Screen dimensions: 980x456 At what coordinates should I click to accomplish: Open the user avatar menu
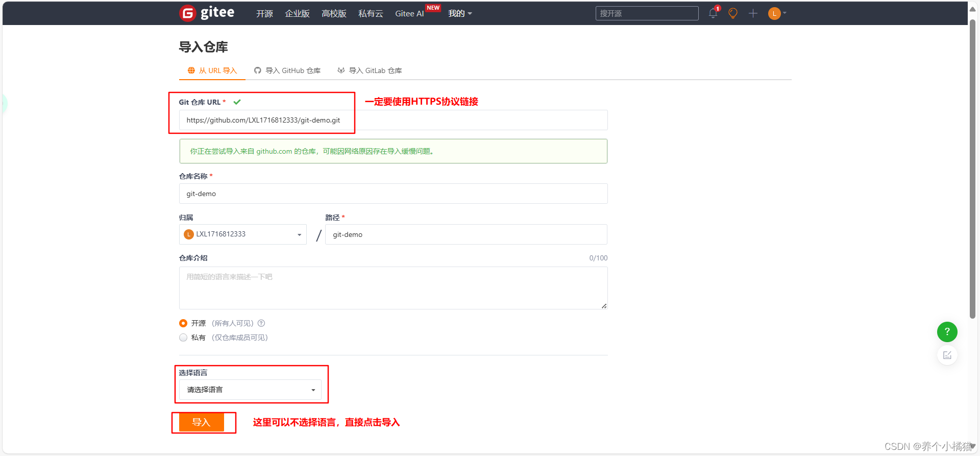point(777,13)
